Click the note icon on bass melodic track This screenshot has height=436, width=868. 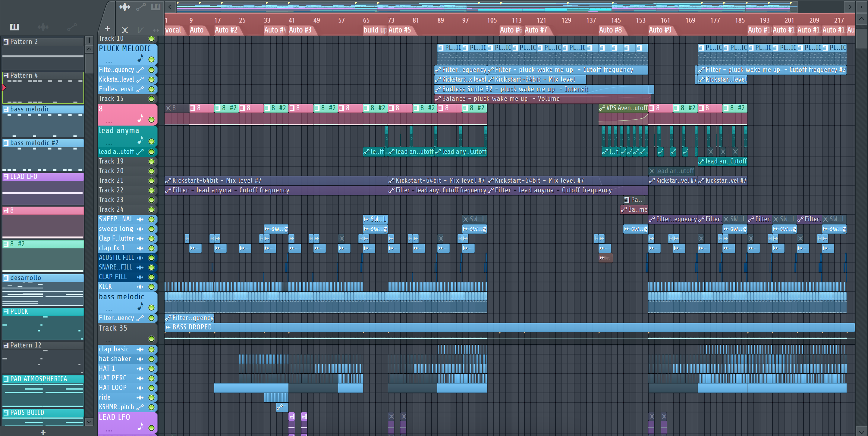click(140, 307)
